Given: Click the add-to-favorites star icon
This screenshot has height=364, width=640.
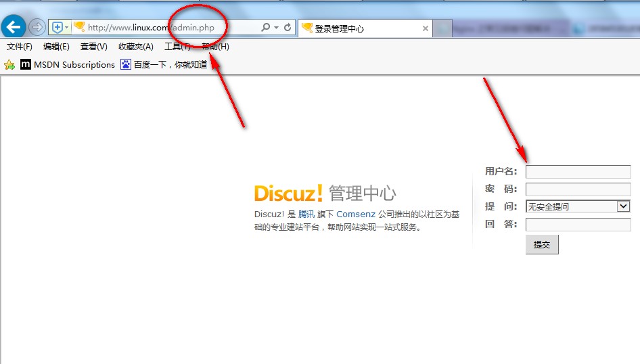Looking at the screenshot, I should pos(9,64).
